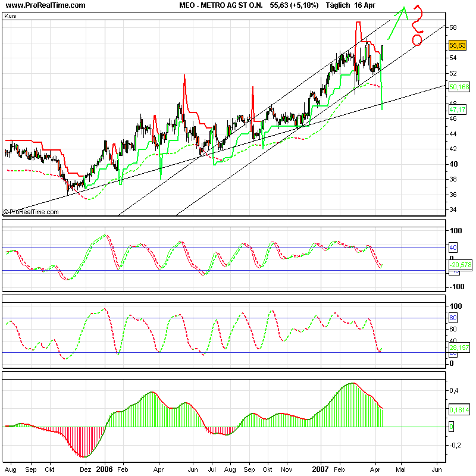The width and height of the screenshot is (476, 476).
Task: Click the green 28,157 stochastic value tag
Action: click(x=459, y=347)
